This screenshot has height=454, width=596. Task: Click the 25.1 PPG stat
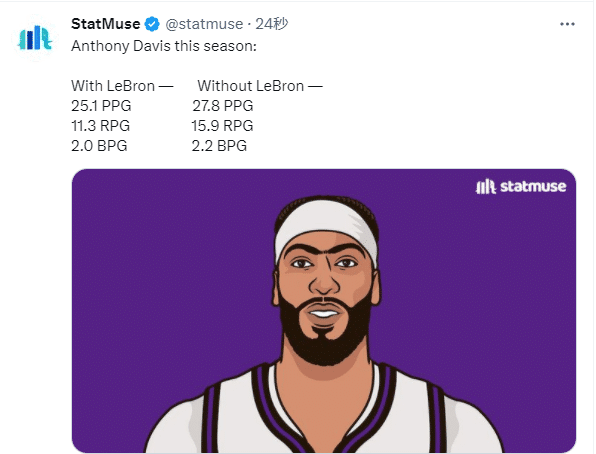point(101,106)
